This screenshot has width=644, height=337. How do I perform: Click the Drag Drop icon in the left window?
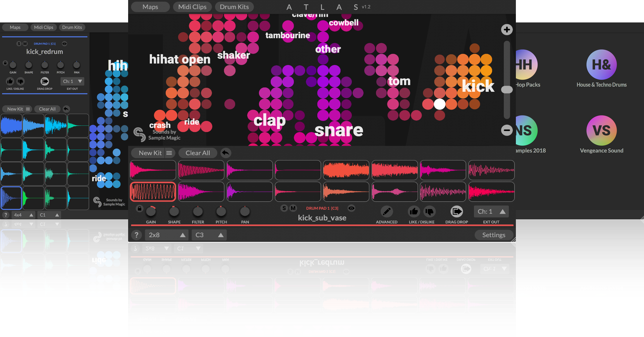[45, 81]
